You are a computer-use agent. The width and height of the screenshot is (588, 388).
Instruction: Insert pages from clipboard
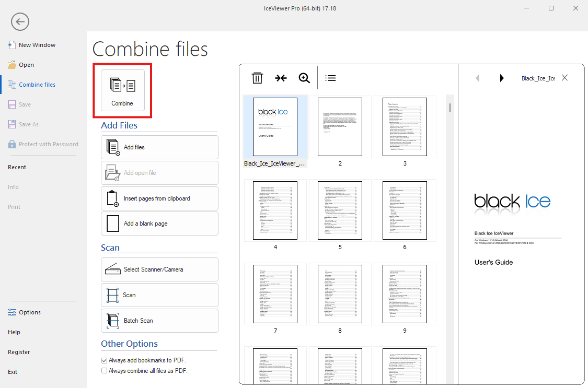160,198
